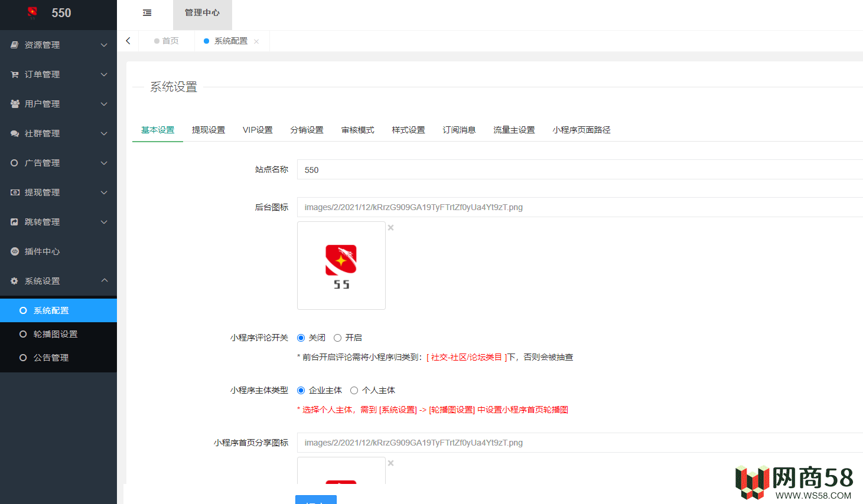Switch to the 小程序页面路径 tab

582,130
